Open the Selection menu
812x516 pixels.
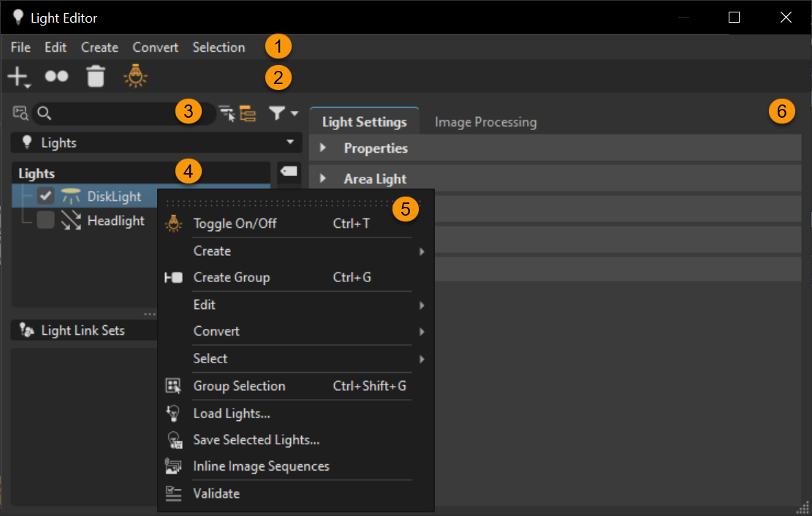[x=219, y=47]
